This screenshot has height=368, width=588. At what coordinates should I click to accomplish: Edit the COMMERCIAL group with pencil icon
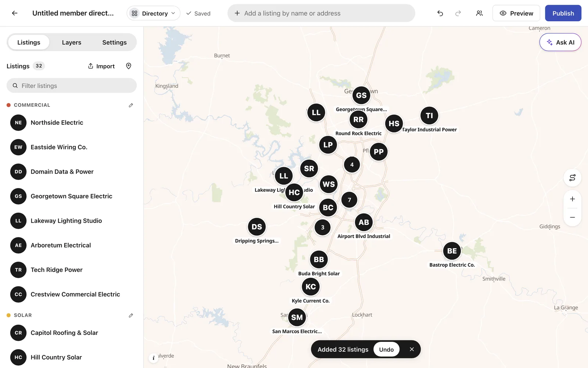tap(131, 105)
